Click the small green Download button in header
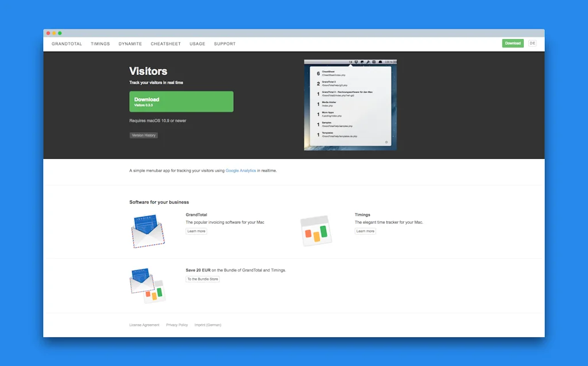The image size is (588, 366). pos(513,43)
